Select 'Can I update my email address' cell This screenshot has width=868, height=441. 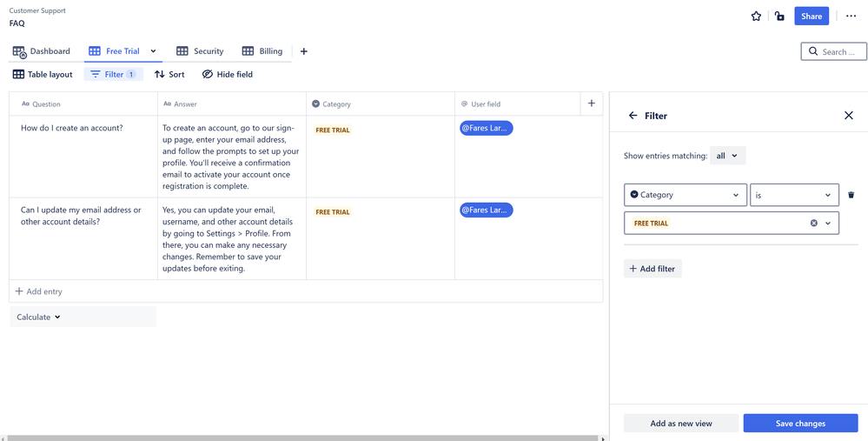pos(83,238)
